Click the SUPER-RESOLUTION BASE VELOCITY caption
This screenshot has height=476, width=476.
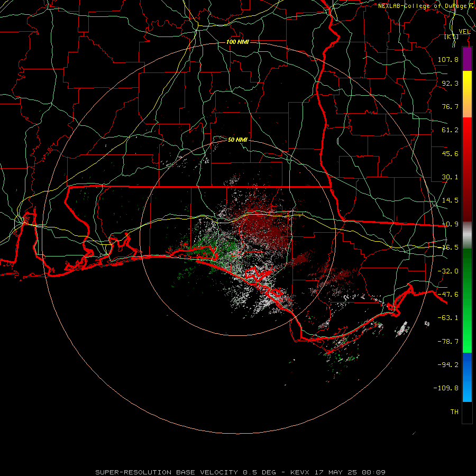point(186,472)
